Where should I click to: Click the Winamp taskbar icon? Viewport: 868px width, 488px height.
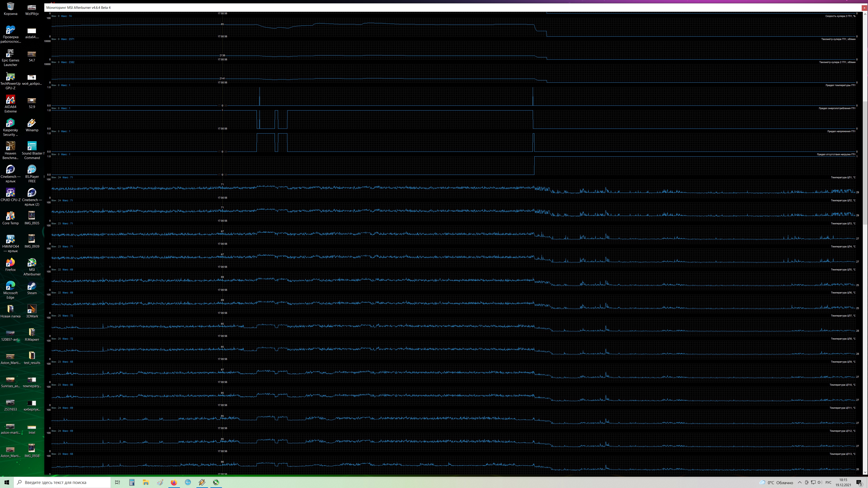pyautogui.click(x=202, y=482)
